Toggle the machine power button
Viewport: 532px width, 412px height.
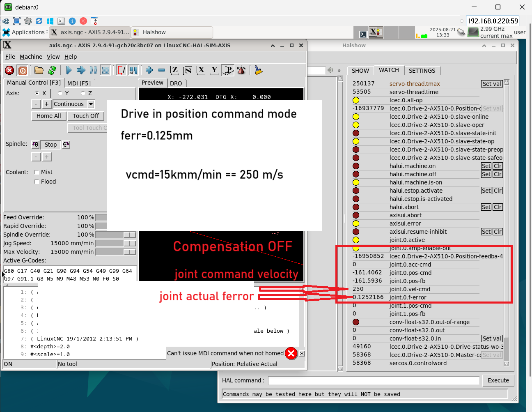(23, 71)
